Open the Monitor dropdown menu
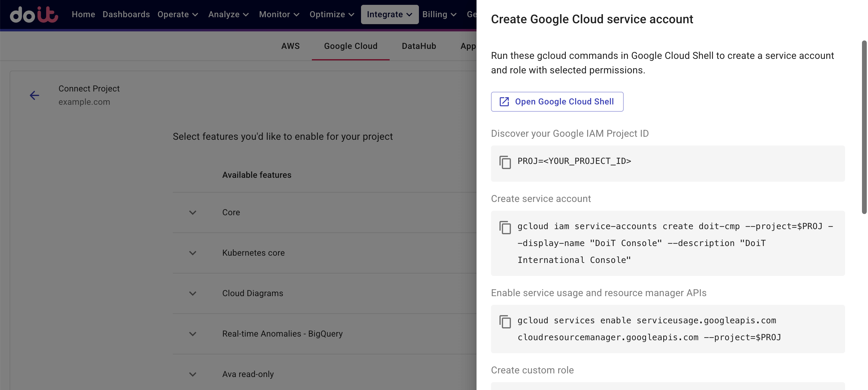 coord(279,14)
